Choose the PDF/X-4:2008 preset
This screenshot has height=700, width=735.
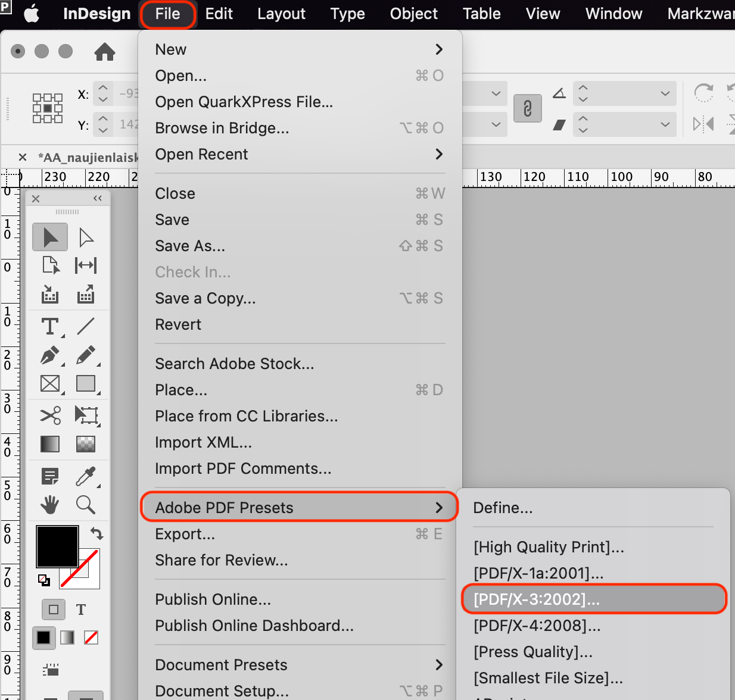[537, 626]
